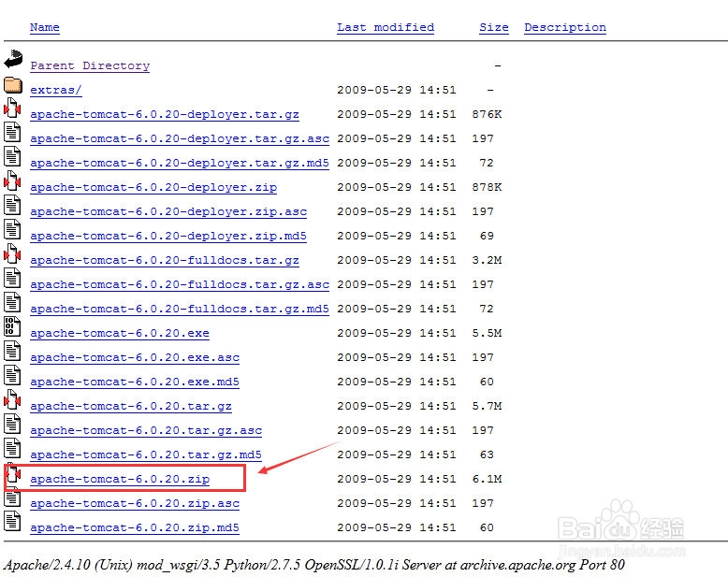The image size is (728, 577).
Task: Open apache-tomcat-6.0.20.zip.asc link
Action: tap(135, 503)
